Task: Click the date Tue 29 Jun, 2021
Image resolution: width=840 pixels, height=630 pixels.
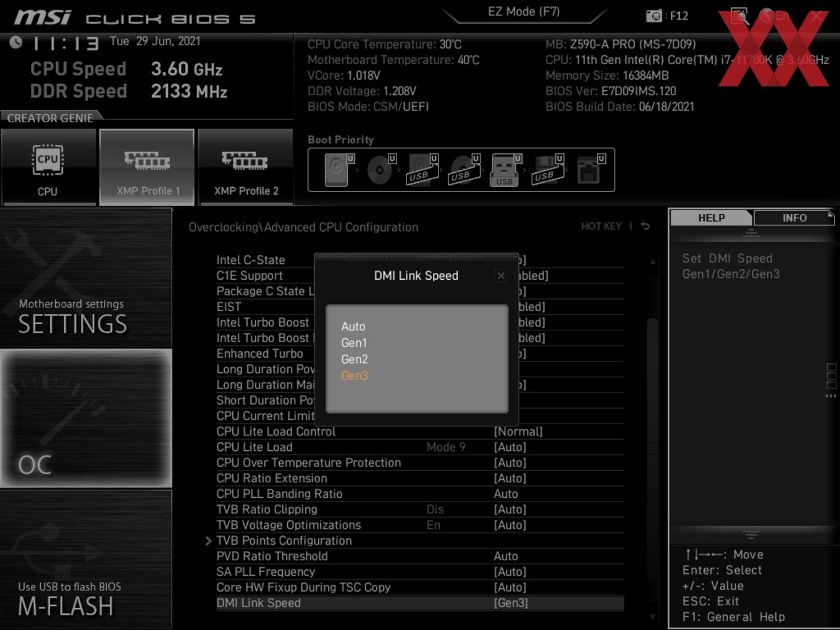Action: point(155,41)
